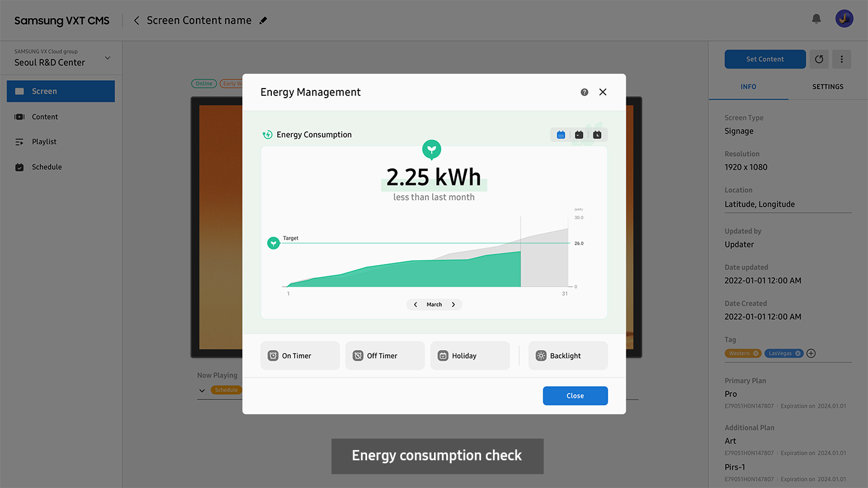
Task: Open Playlist in the sidebar
Action: 44,142
